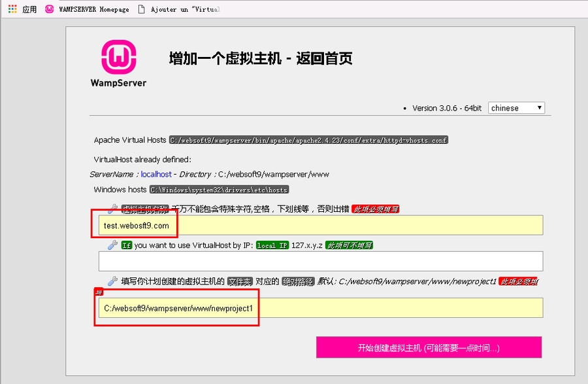Focus the empty local IP input field
This screenshot has width=588, height=384.
320,262
